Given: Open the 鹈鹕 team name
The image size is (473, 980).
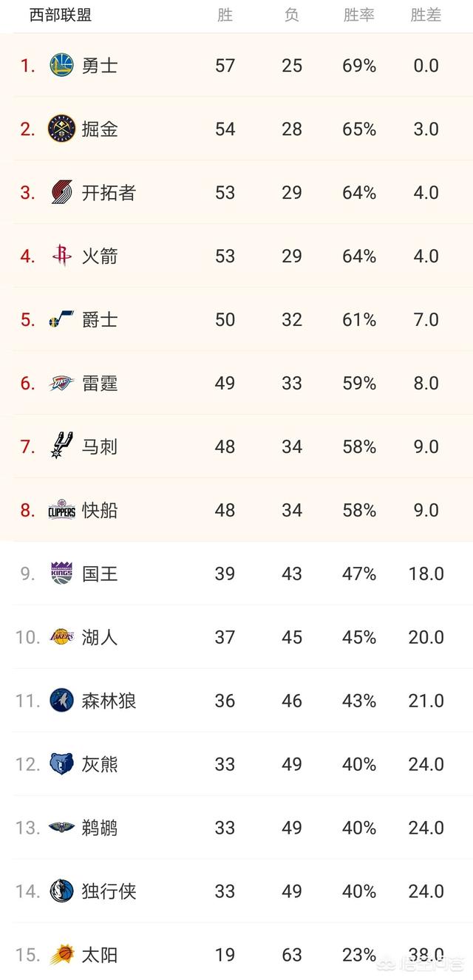Looking at the screenshot, I should [x=100, y=828].
